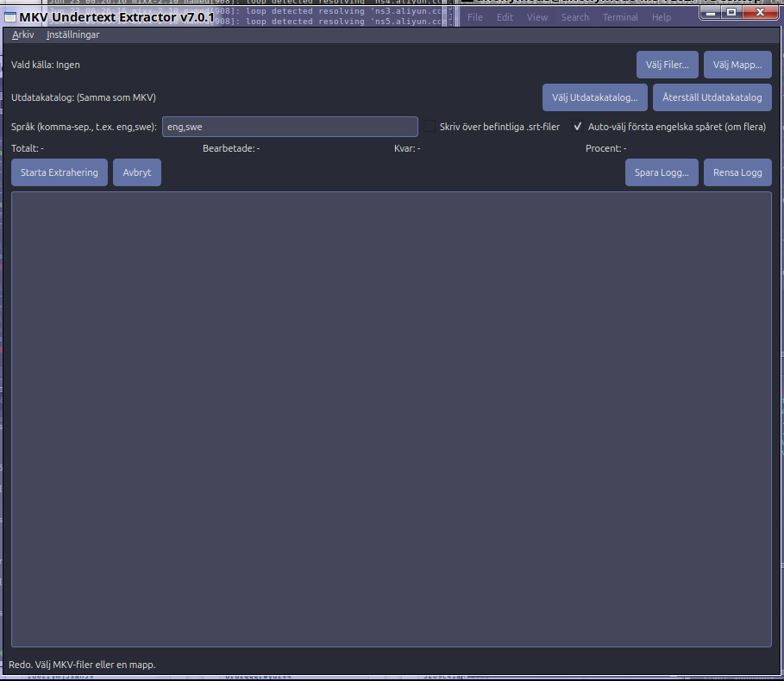The width and height of the screenshot is (784, 681).
Task: Click the Avbryt button
Action: click(136, 172)
